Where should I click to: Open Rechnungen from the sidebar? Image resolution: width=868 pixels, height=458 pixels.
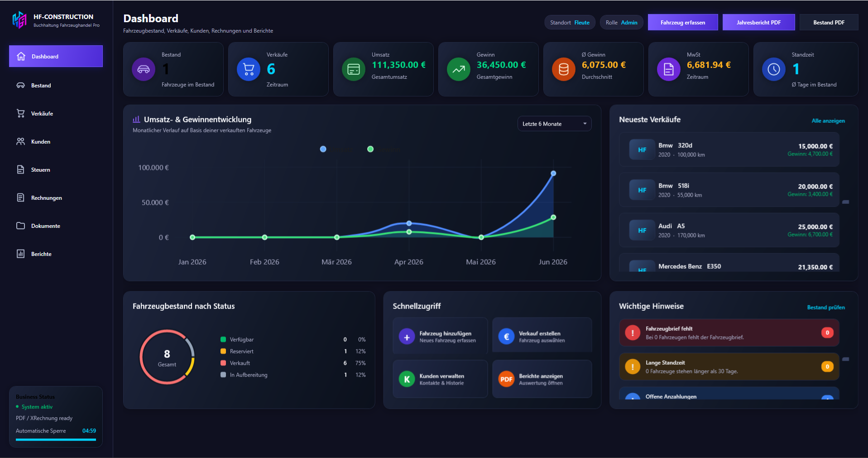coord(56,198)
